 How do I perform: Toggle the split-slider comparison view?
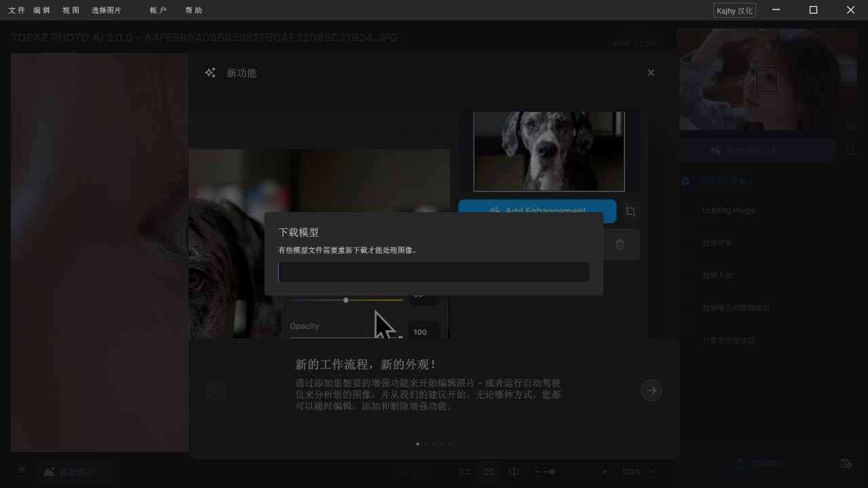[513, 472]
